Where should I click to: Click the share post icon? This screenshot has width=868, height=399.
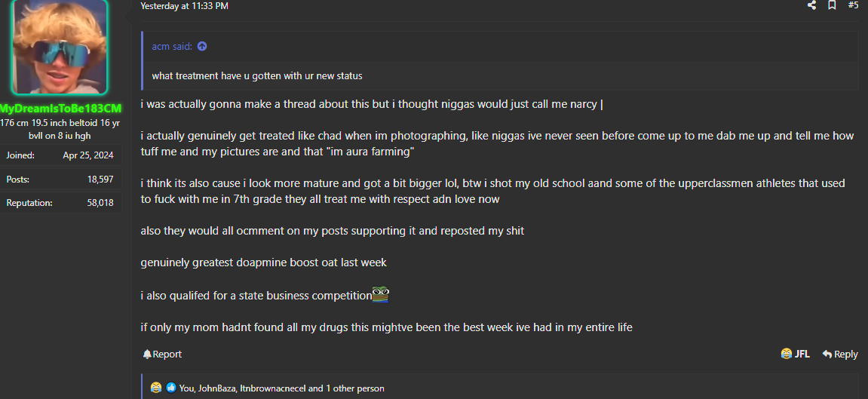pos(811,5)
